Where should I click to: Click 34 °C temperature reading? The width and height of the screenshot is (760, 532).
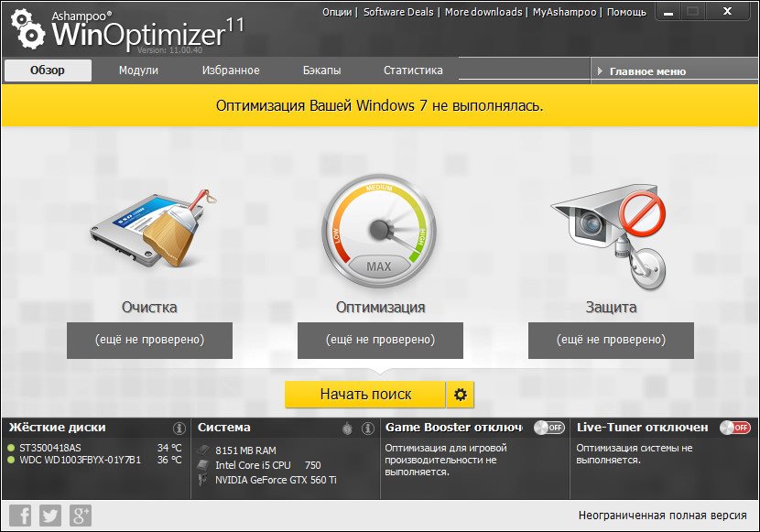point(169,448)
